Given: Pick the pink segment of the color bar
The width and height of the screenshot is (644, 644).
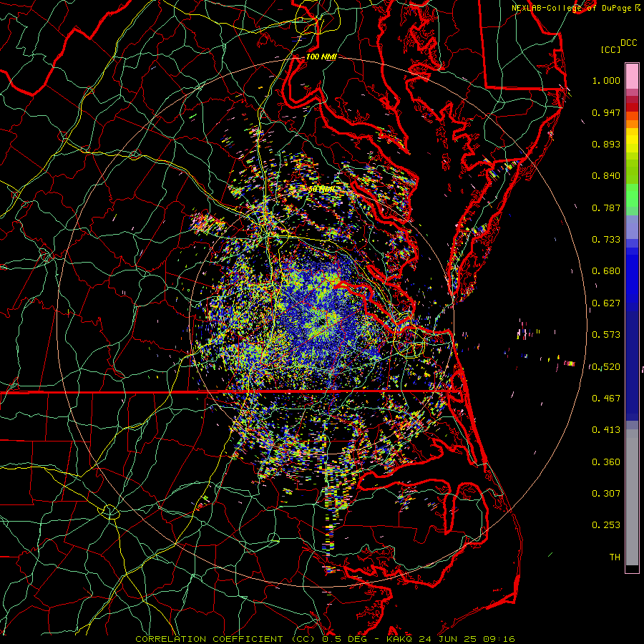Looking at the screenshot, I should click(632, 77).
